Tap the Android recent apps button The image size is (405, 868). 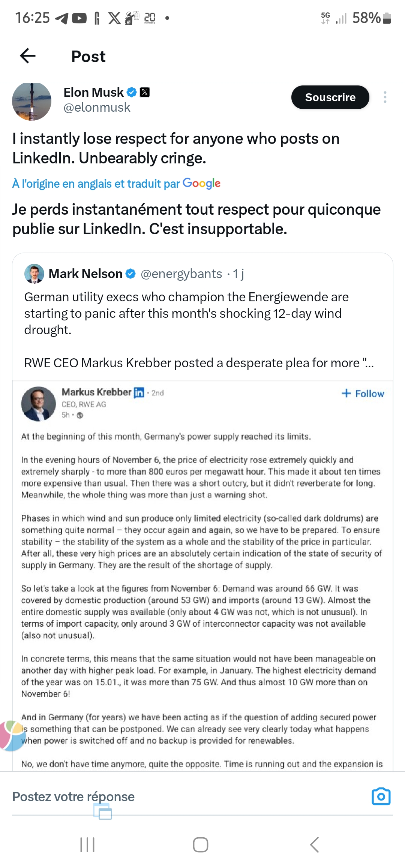pyautogui.click(x=87, y=845)
